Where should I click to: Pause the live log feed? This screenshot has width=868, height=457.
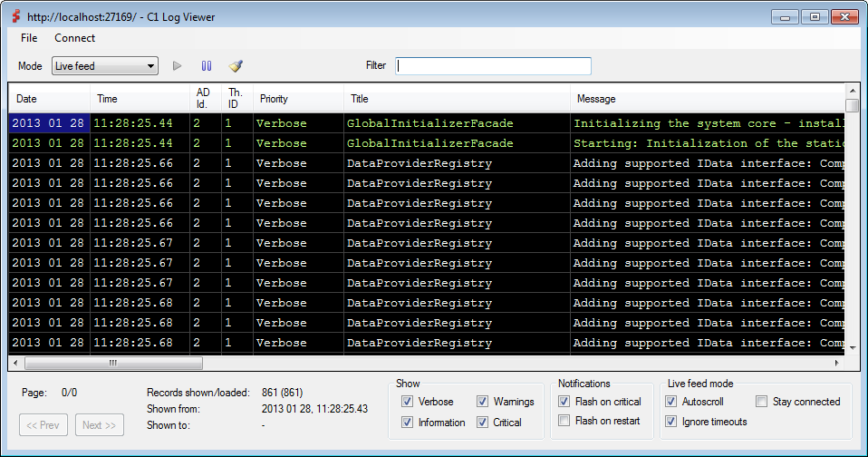pyautogui.click(x=207, y=66)
